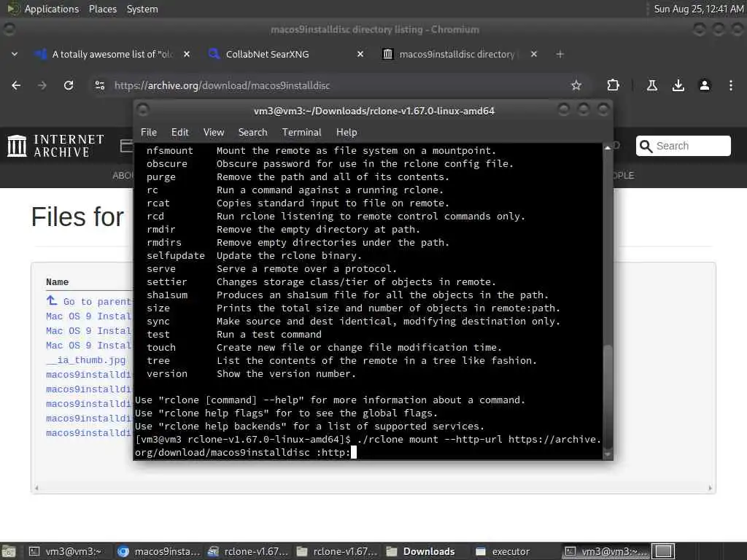Viewport: 747px width, 560px height.
Task: Click the workspace switcher box
Action: coord(663,551)
